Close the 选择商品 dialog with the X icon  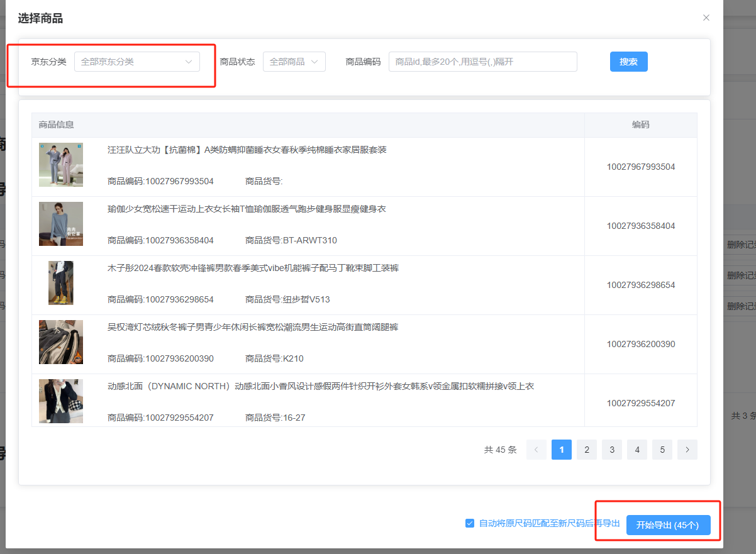coord(706,18)
